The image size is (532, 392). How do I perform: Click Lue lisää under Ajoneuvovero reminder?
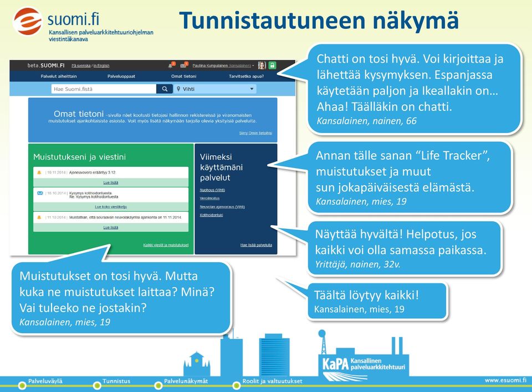coord(111,182)
